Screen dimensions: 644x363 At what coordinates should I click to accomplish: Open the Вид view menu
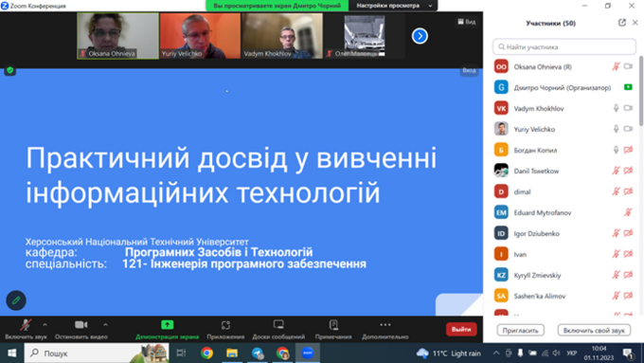[x=467, y=22]
